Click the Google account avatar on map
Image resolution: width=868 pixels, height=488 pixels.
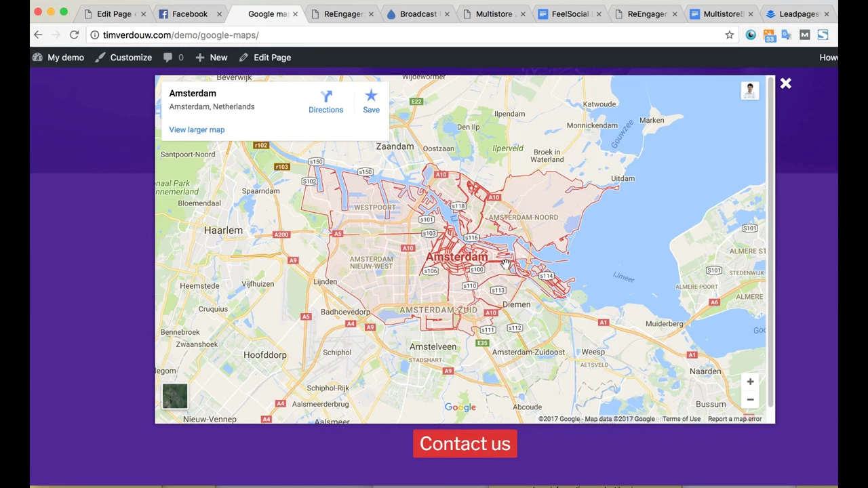point(749,91)
